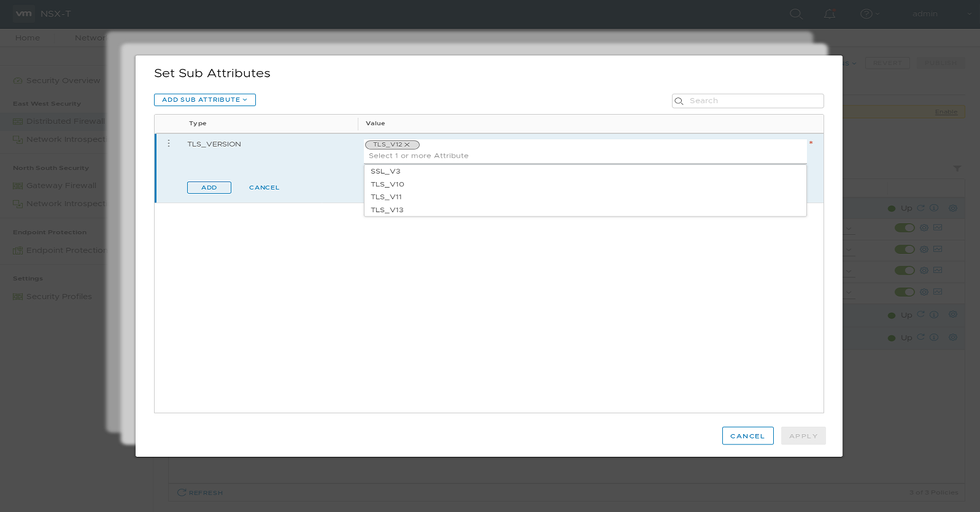
Task: Click the Refresh icon at the bottom
Action: (x=182, y=492)
